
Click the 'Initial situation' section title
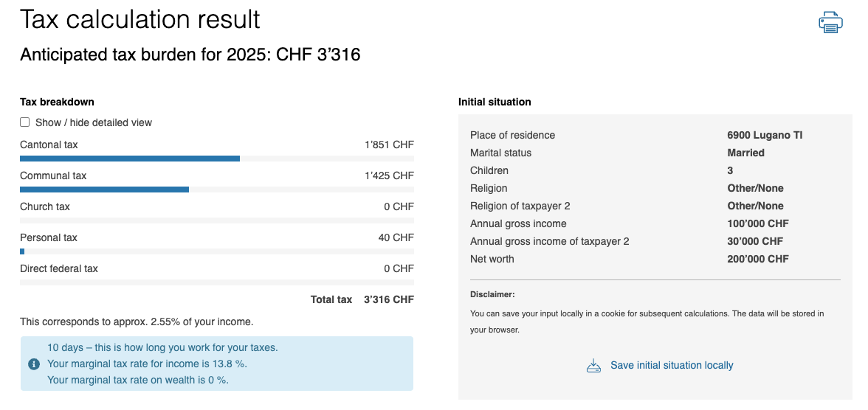click(x=495, y=102)
